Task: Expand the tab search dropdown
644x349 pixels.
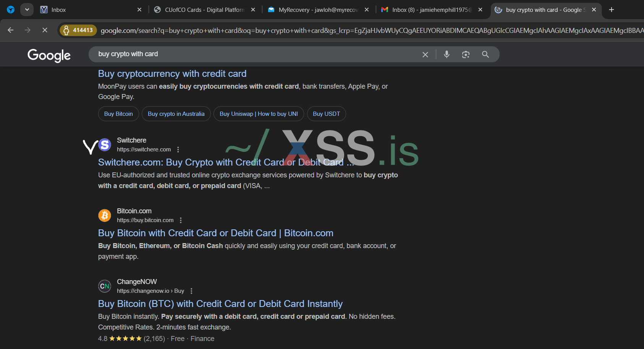Action: 27,10
